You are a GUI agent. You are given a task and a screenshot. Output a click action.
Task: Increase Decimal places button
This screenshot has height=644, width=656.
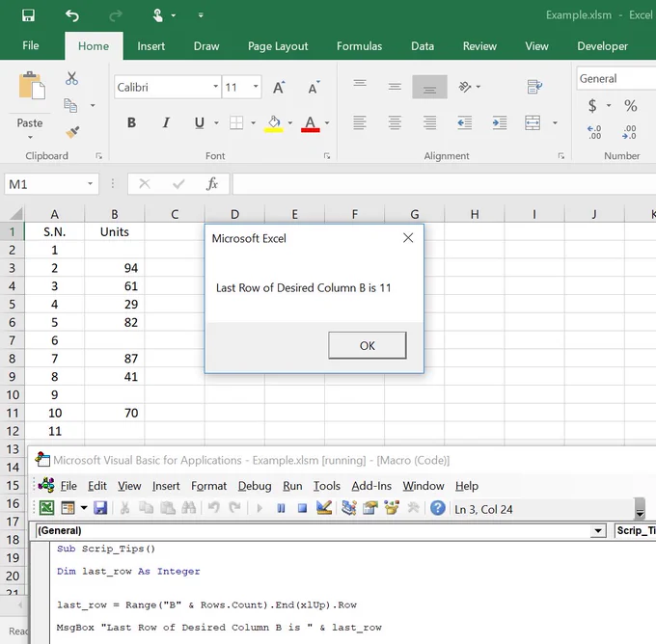594,132
